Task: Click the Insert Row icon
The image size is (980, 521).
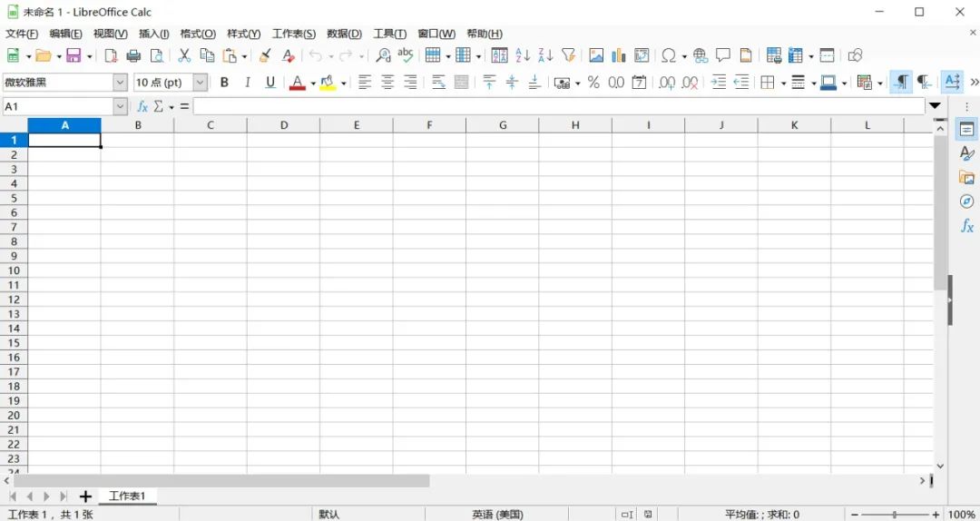Action: 433,55
